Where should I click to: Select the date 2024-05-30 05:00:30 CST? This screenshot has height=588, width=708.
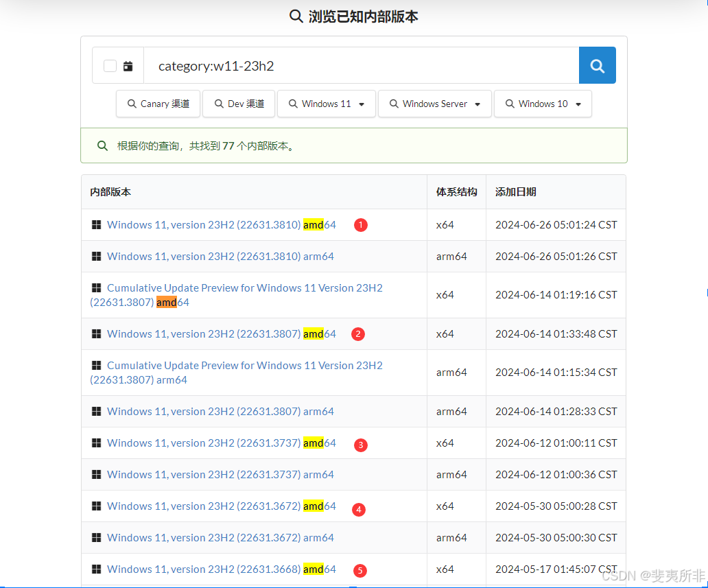[556, 539]
